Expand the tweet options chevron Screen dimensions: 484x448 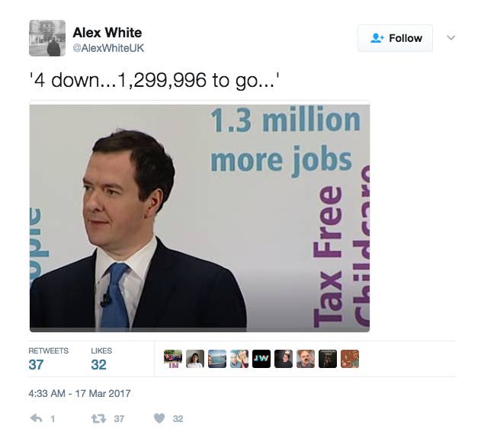point(451,37)
